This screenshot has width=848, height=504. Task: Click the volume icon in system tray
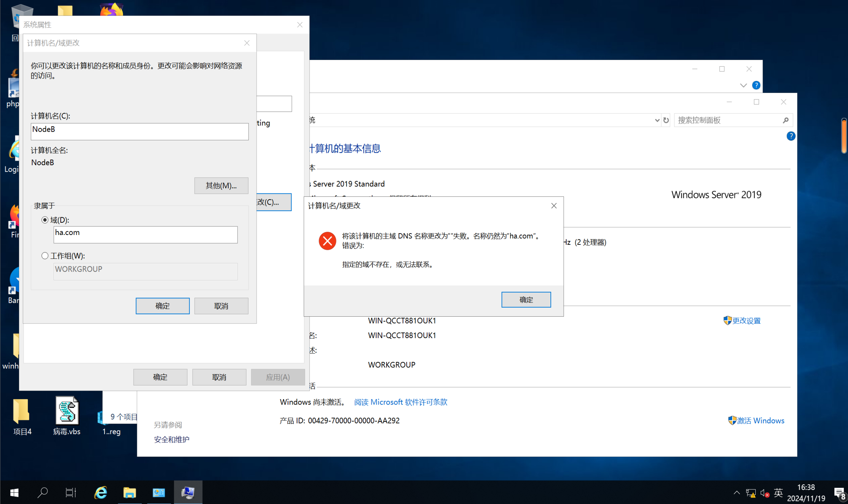(764, 493)
